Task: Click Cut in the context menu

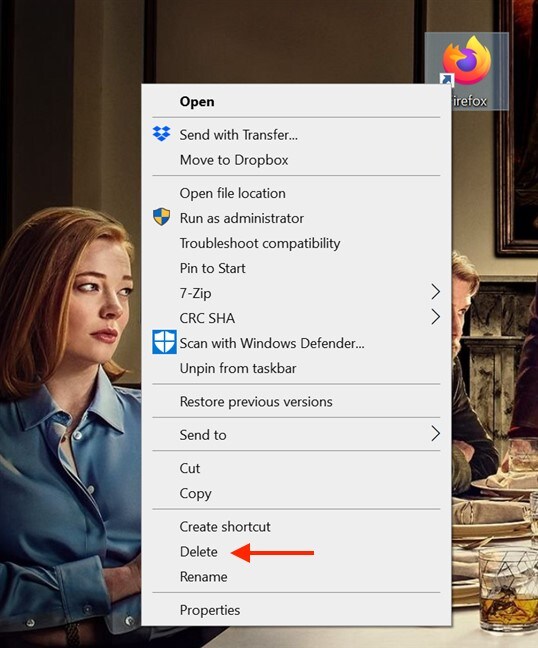Action: [296, 468]
